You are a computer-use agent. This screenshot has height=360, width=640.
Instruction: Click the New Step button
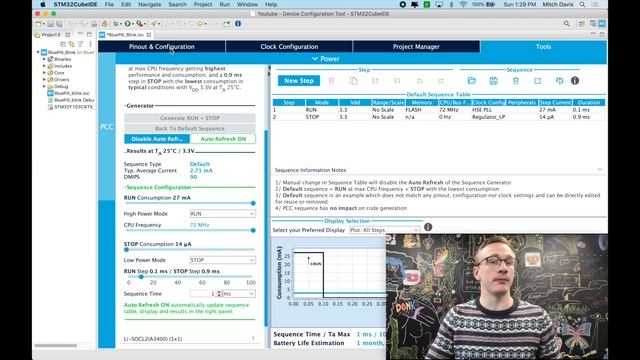[x=299, y=81]
